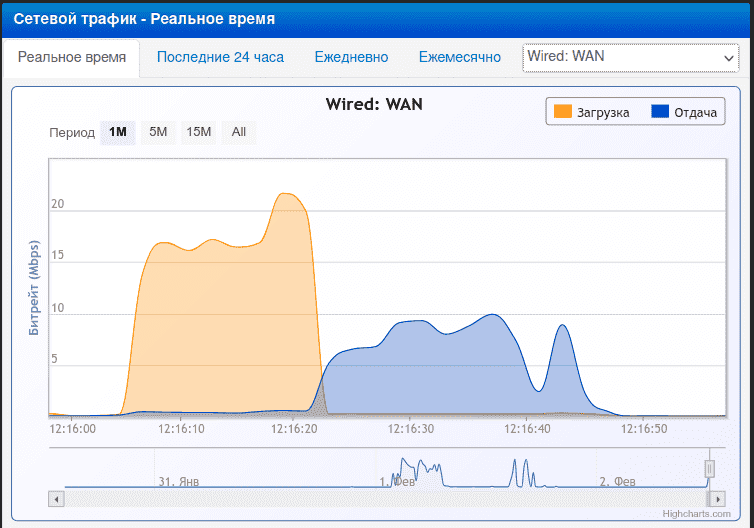This screenshot has width=754, height=528.
Task: Expand the "Wired: WAN" interface dropdown
Action: tap(631, 57)
